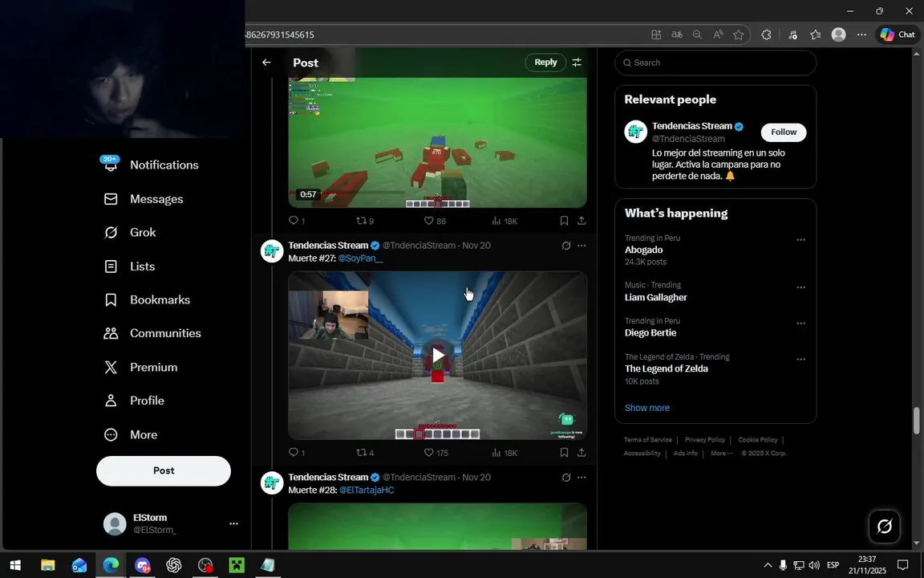Click Grok explain icon on Muerte #27 post

coord(565,246)
